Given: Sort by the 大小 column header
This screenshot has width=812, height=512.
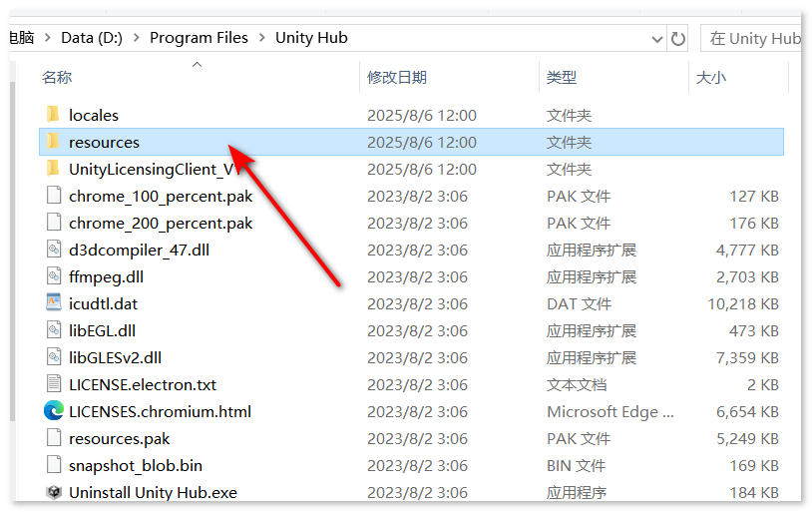Looking at the screenshot, I should (711, 78).
